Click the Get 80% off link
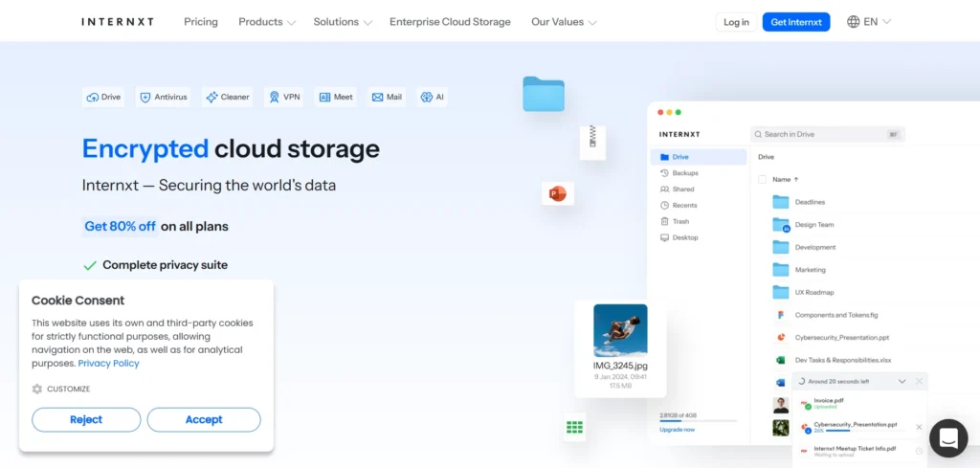This screenshot has height=468, width=980. click(120, 226)
